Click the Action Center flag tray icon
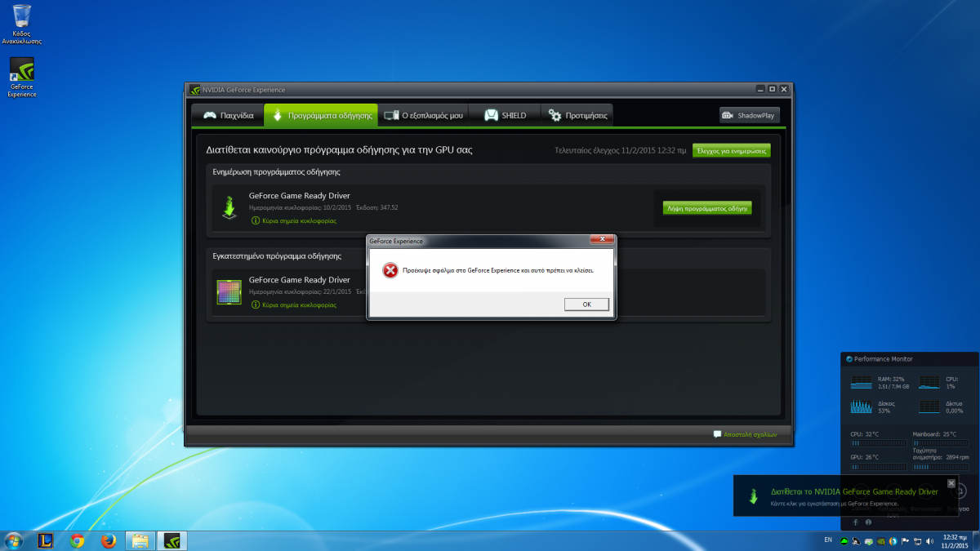This screenshot has width=980, height=551. pyautogui.click(x=905, y=541)
